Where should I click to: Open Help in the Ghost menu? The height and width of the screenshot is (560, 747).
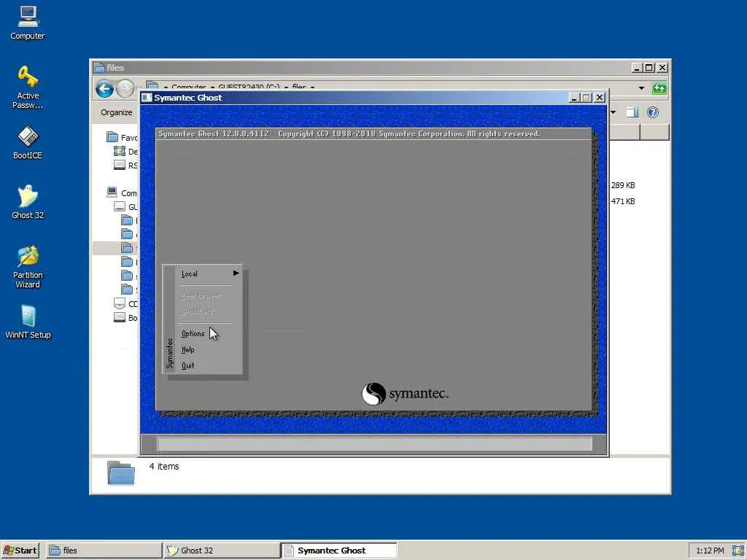click(x=187, y=349)
